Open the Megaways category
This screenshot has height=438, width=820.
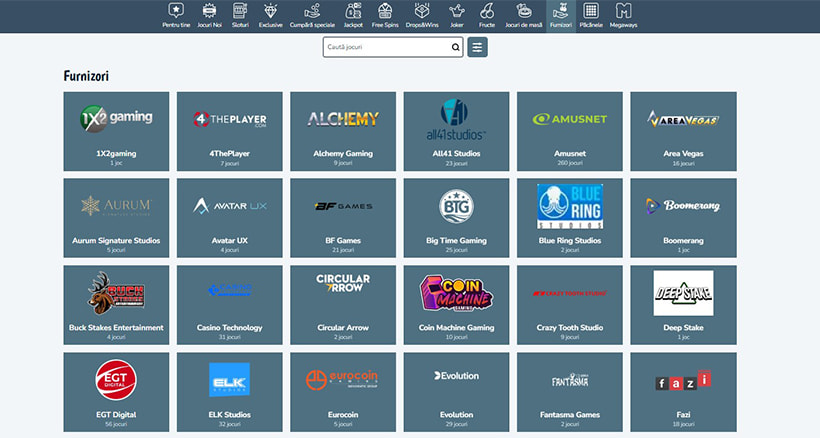click(x=623, y=16)
